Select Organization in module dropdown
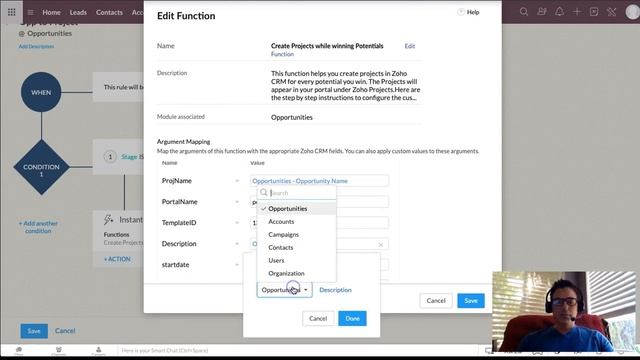The height and width of the screenshot is (360, 640). pos(297,273)
